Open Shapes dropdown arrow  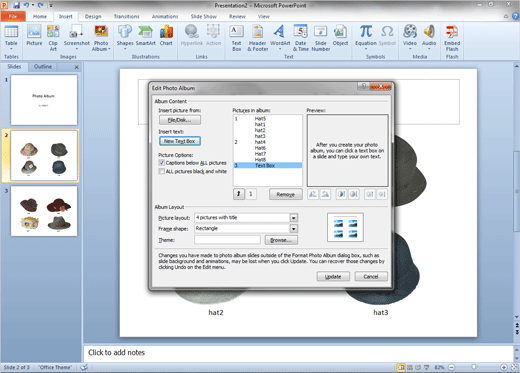[x=125, y=49]
